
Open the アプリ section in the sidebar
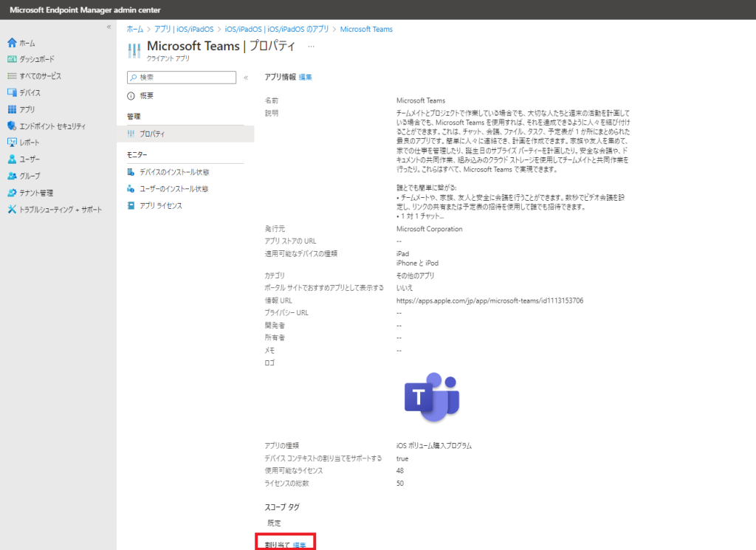point(28,109)
